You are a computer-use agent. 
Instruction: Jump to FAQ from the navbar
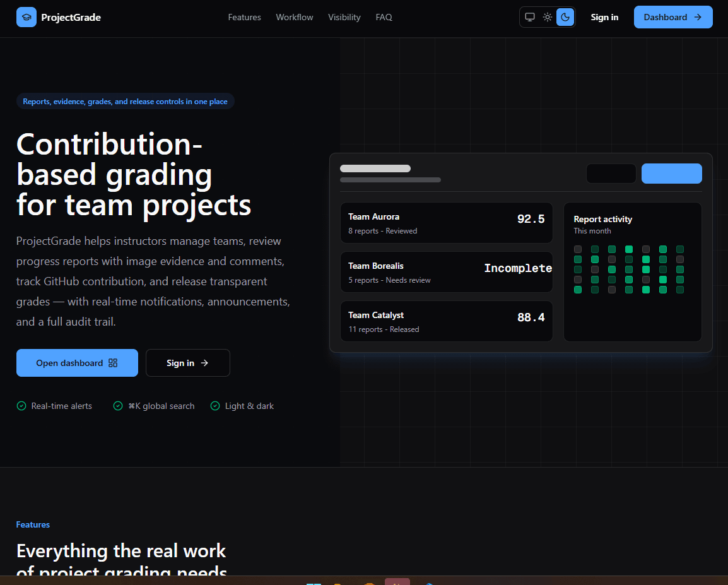(x=384, y=17)
